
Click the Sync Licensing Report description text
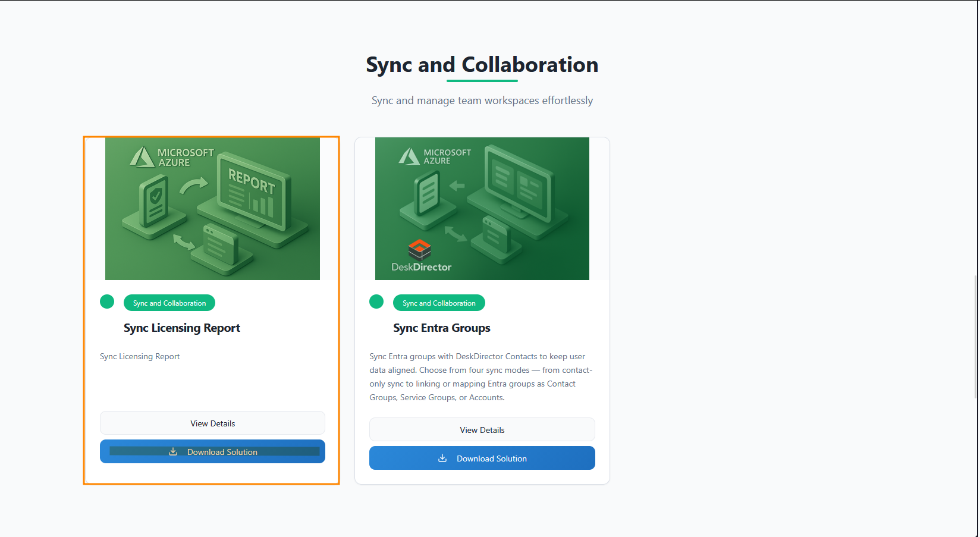coord(140,356)
